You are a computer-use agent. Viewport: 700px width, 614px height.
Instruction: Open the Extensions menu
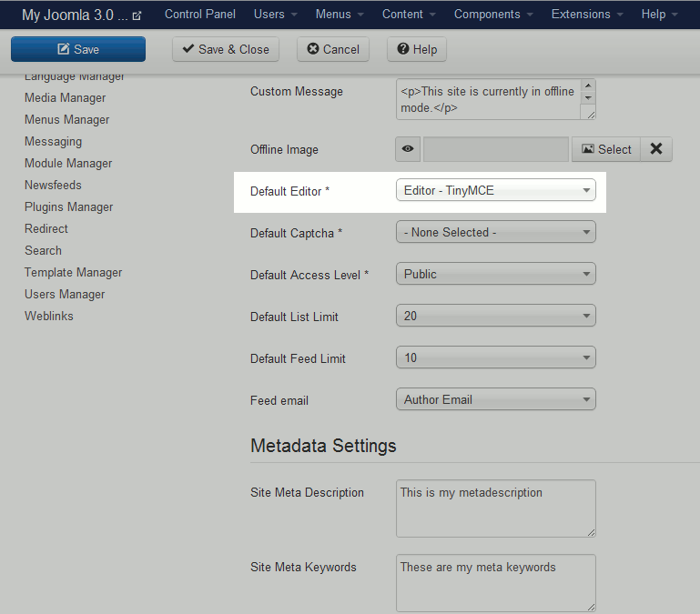click(586, 15)
